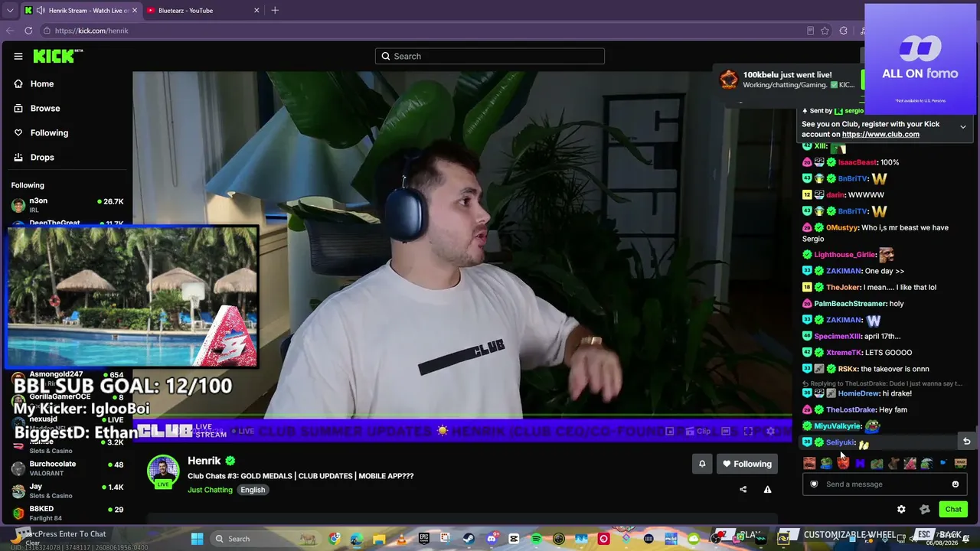Open the Just Chatting category link
Image resolution: width=980 pixels, height=551 pixels.
(210, 490)
